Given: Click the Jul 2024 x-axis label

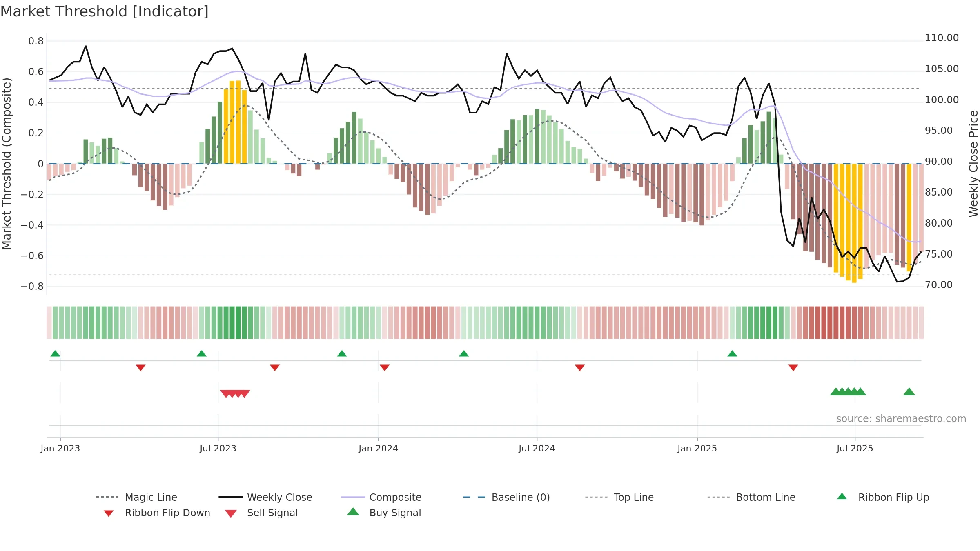Looking at the screenshot, I should pyautogui.click(x=537, y=448).
